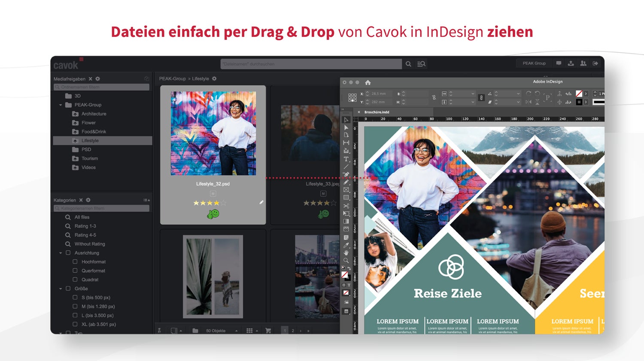Click the flip horizontal icon in InDesign
Viewport: 644px width, 361px height.
pyautogui.click(x=529, y=102)
